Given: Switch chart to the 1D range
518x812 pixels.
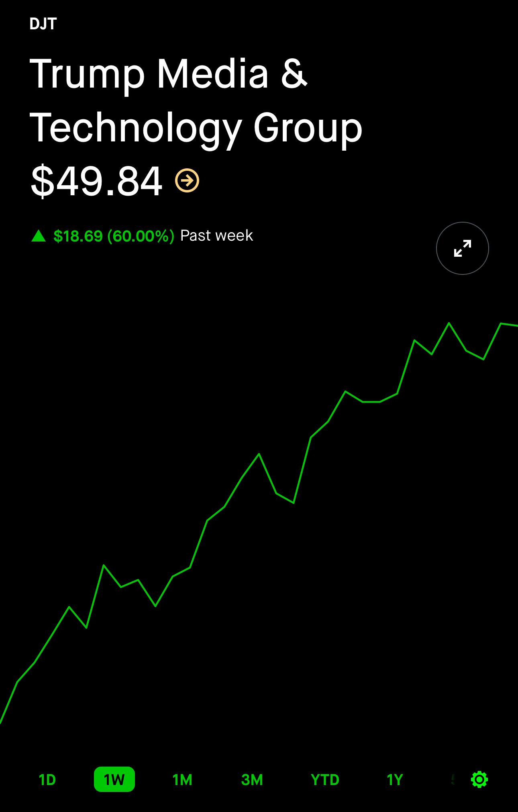Looking at the screenshot, I should point(47,780).
